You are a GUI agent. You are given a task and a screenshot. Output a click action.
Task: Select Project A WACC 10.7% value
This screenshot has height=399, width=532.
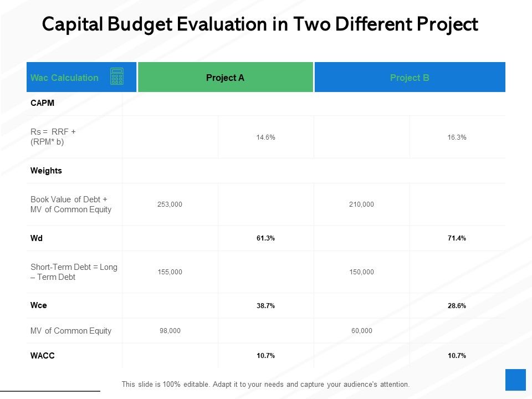click(x=265, y=356)
